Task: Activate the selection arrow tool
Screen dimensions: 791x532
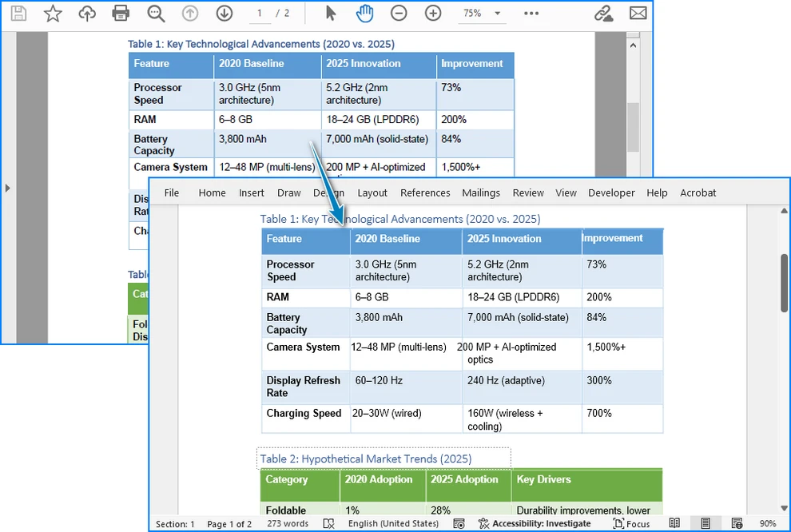Action: (330, 13)
